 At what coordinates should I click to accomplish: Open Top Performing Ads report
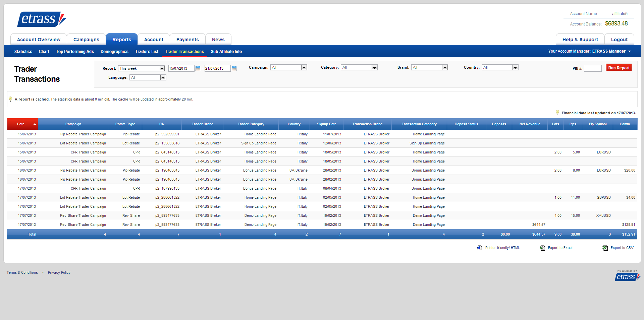click(75, 52)
